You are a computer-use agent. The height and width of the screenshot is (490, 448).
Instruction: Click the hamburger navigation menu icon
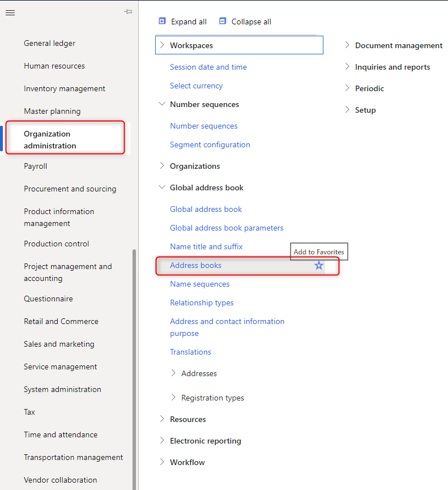10,12
